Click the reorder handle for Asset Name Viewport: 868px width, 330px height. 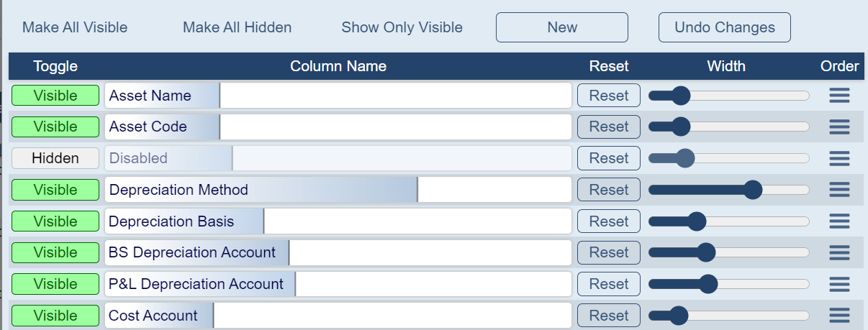click(839, 96)
